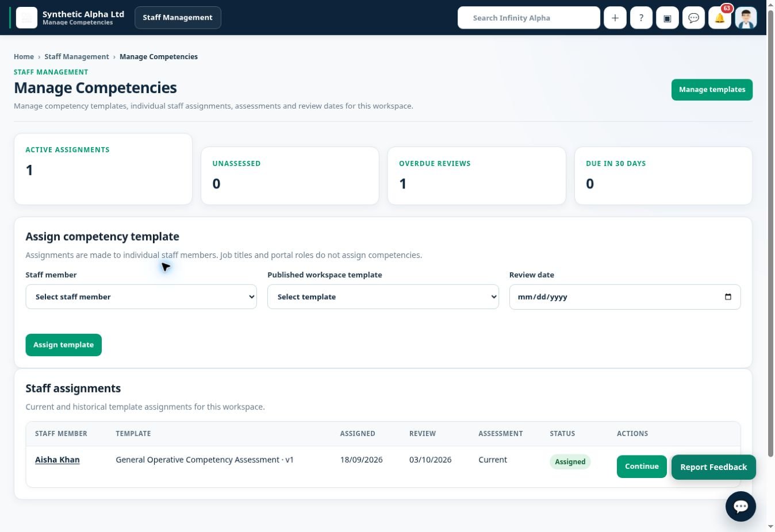The image size is (775, 532).
Task: Click Continue for Aisha Khan's assignment
Action: click(642, 467)
